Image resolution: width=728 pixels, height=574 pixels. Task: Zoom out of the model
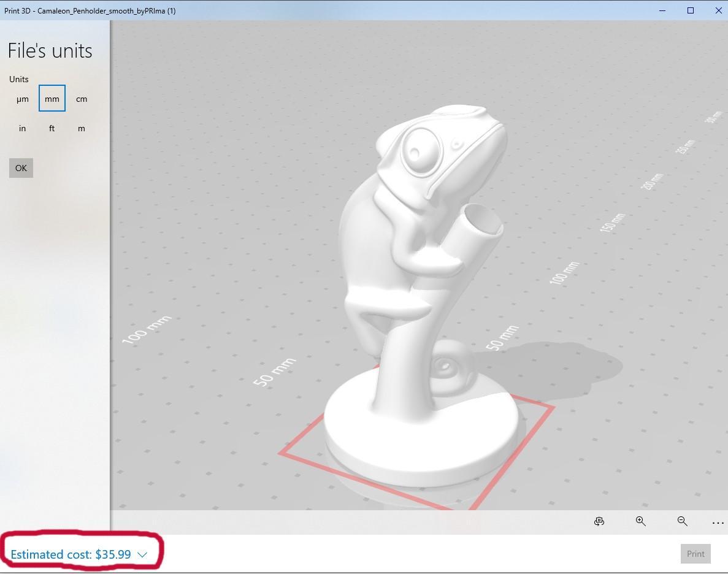point(682,521)
